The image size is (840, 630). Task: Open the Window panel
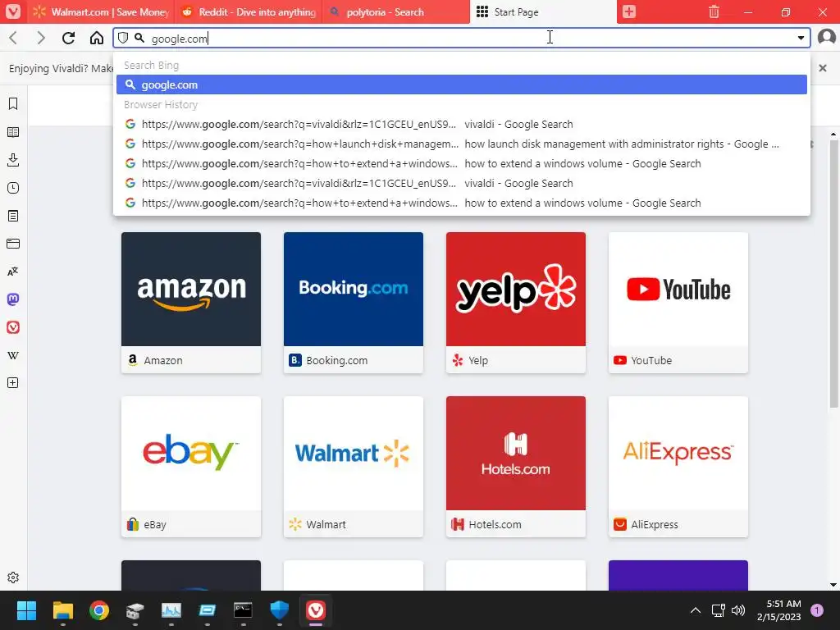point(13,244)
